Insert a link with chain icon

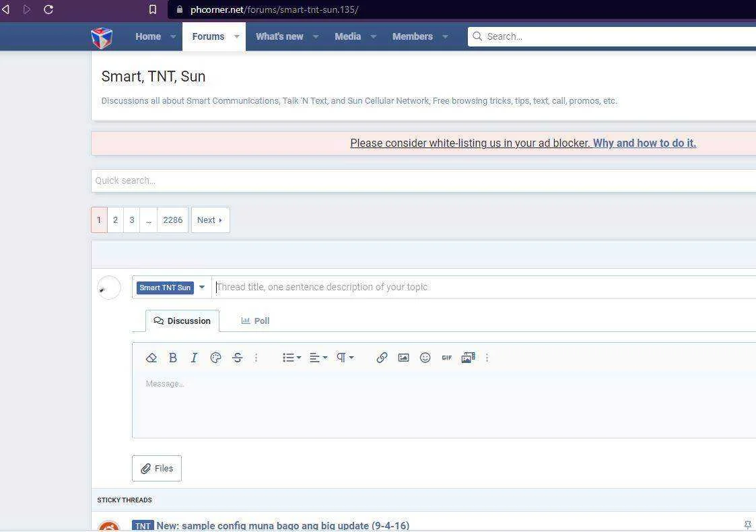click(382, 358)
